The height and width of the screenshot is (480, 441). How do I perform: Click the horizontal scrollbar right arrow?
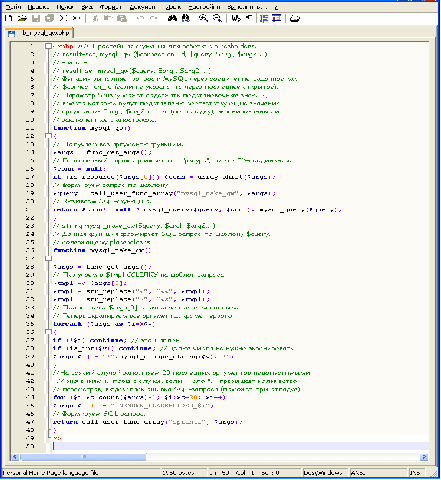[424, 457]
